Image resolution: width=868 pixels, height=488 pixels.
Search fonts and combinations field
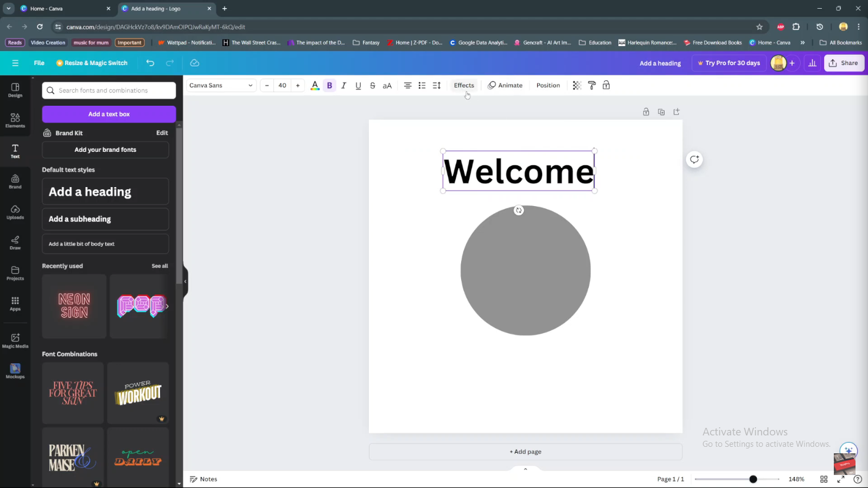(x=109, y=91)
